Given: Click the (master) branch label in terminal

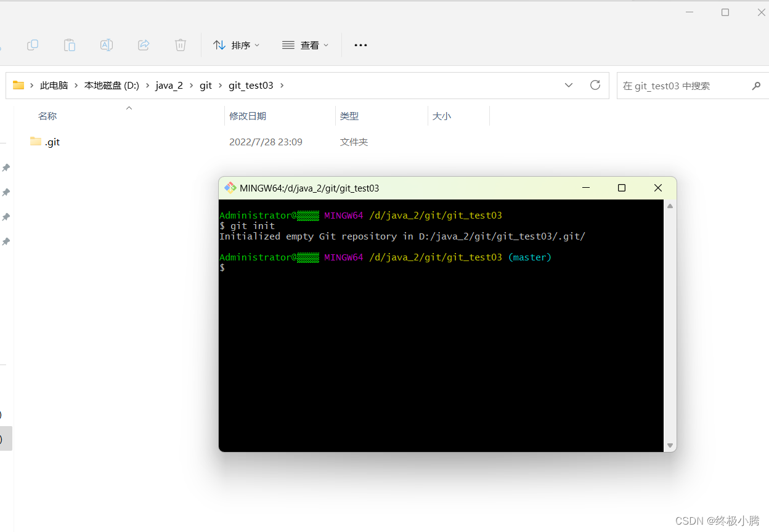Looking at the screenshot, I should (x=530, y=257).
